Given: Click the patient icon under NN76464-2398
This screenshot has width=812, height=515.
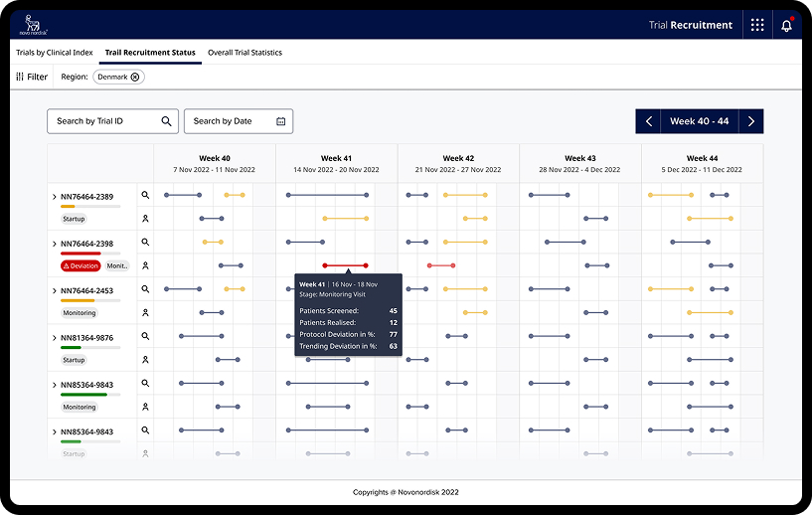Looking at the screenshot, I should click(x=144, y=265).
